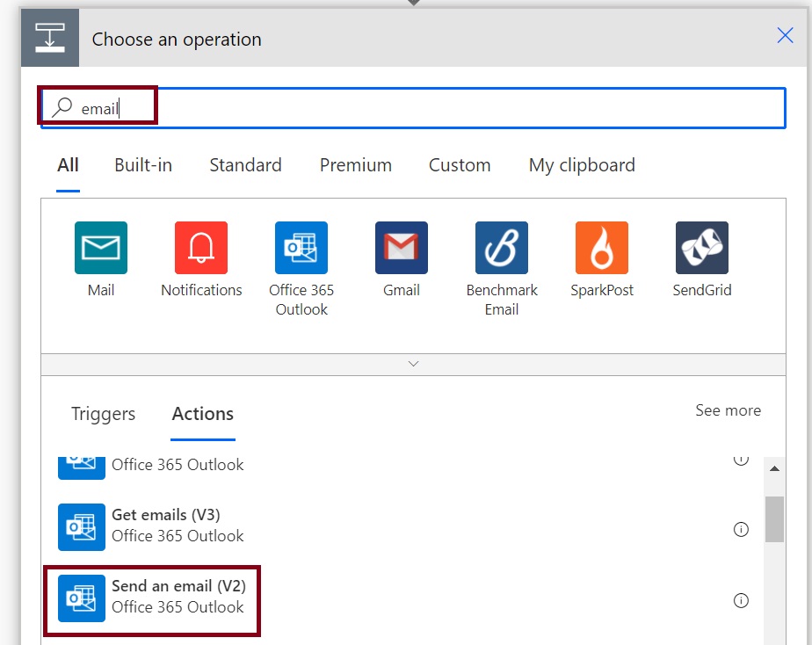Open the Office 365 Outlook connector
The width and height of the screenshot is (812, 645).
coord(301,248)
